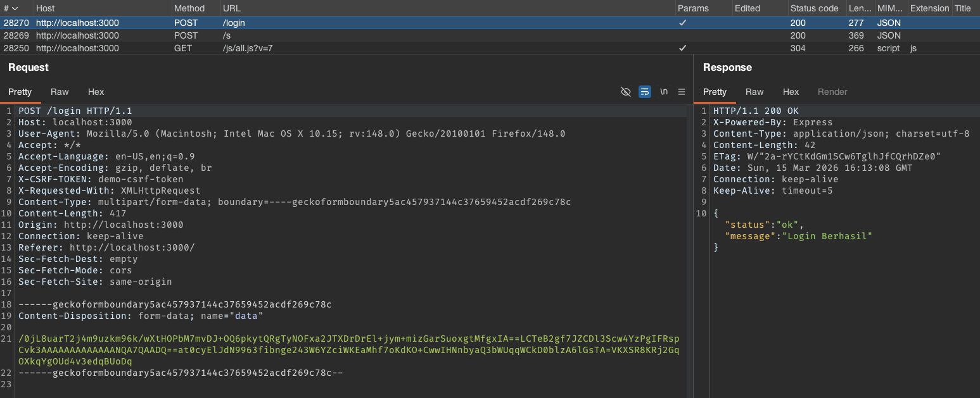980x398 pixels.
Task: Click Params checkmark on /js/all.js row
Action: [x=682, y=48]
